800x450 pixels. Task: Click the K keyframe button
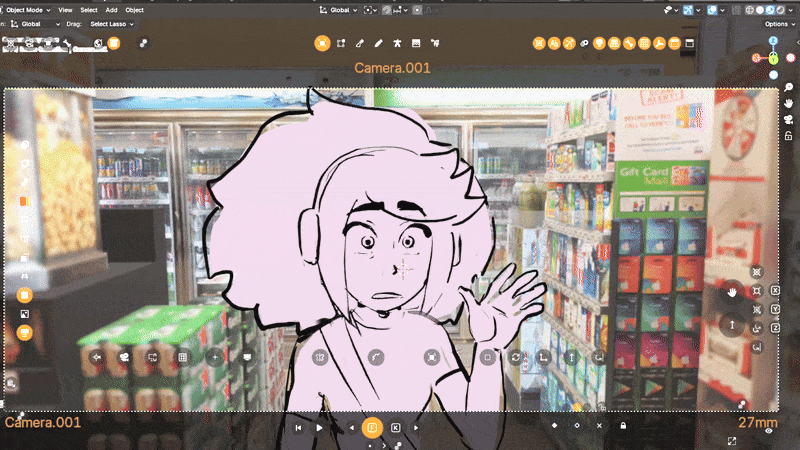pyautogui.click(x=395, y=428)
